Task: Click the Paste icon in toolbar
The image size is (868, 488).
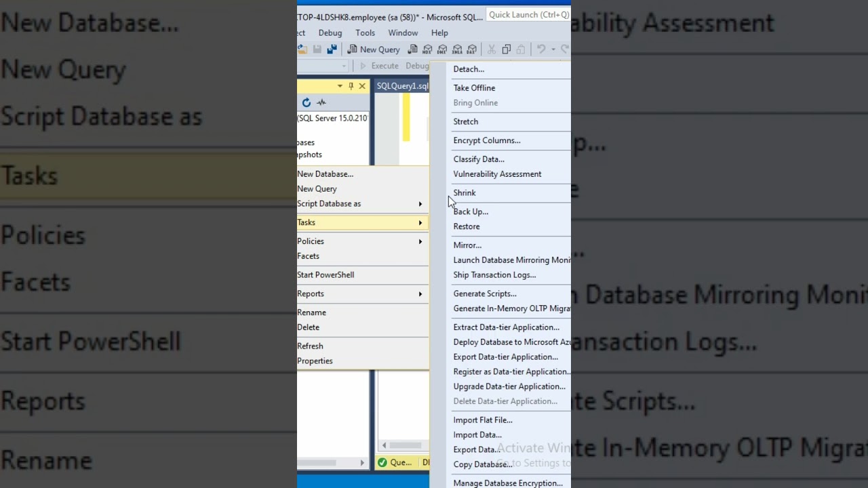Action: pos(521,49)
